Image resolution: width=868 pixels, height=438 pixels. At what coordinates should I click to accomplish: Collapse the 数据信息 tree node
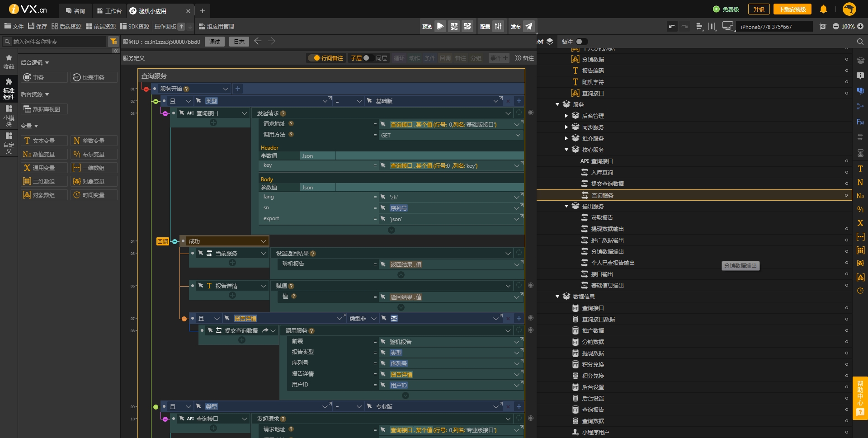point(557,297)
